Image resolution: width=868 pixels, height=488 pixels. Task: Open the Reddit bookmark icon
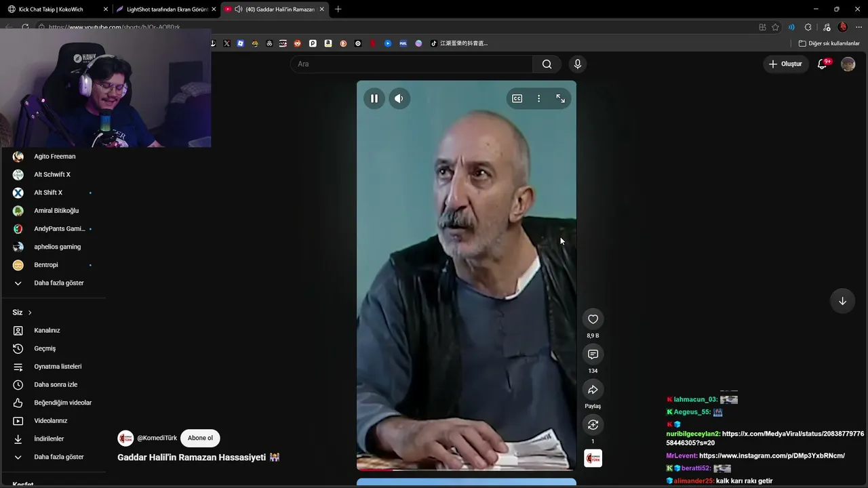[297, 43]
